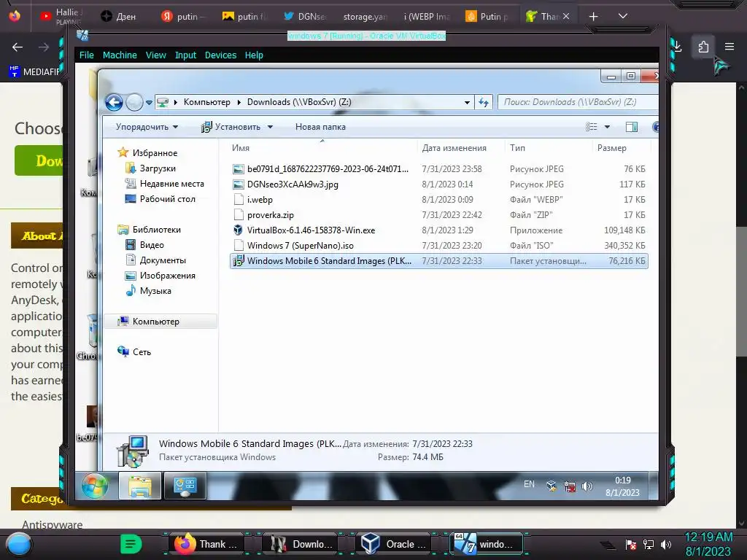Image resolution: width=747 pixels, height=560 pixels.
Task: Open VirtualBox Machine menu
Action: 120,55
